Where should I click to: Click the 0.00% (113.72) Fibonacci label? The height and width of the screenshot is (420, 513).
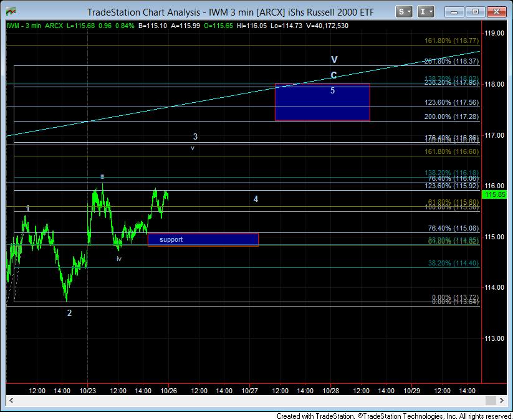(x=455, y=297)
